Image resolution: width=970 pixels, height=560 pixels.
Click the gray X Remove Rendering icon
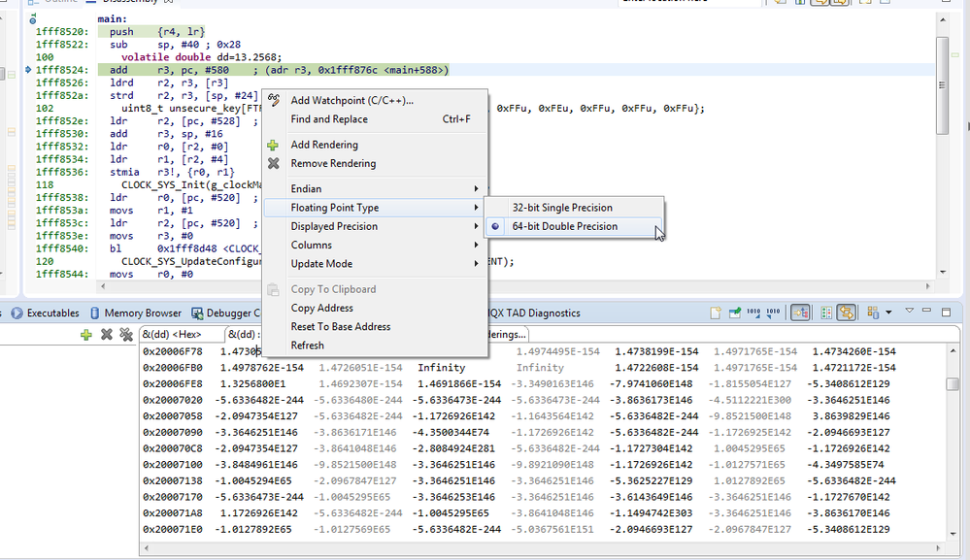tap(274, 163)
